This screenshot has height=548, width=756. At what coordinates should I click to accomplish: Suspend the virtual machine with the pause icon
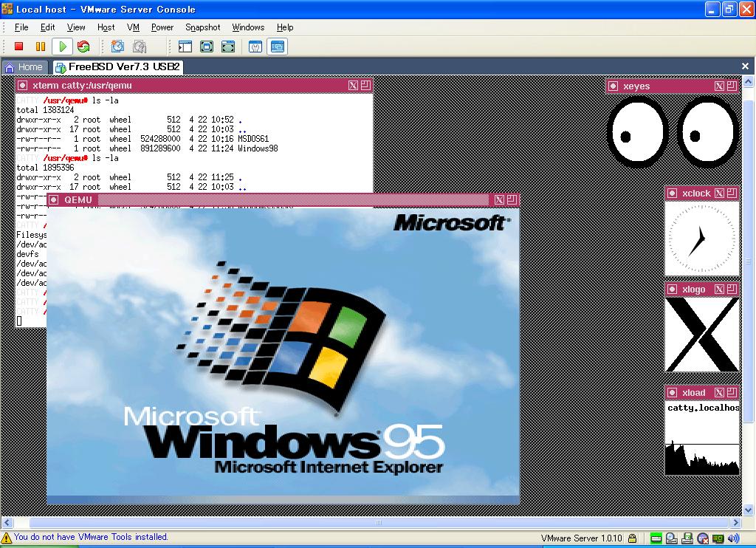click(41, 47)
